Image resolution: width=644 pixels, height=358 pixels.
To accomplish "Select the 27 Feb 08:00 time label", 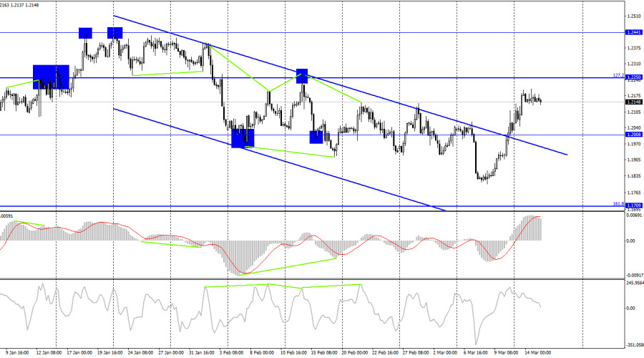I will pos(415,353).
